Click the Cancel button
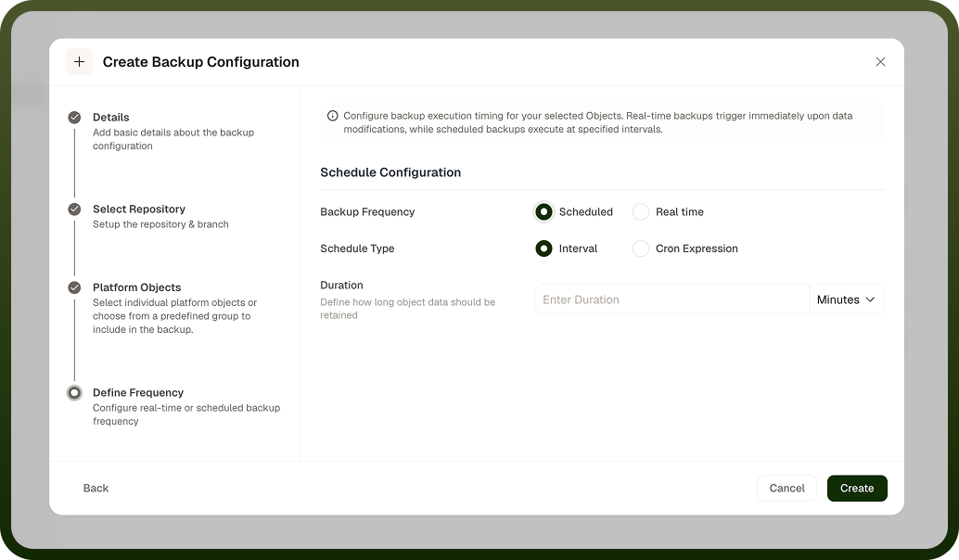This screenshot has width=959, height=560. tap(786, 488)
